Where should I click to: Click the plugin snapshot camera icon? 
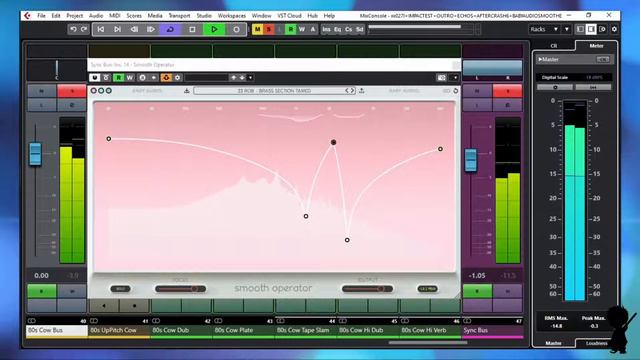tap(442, 78)
